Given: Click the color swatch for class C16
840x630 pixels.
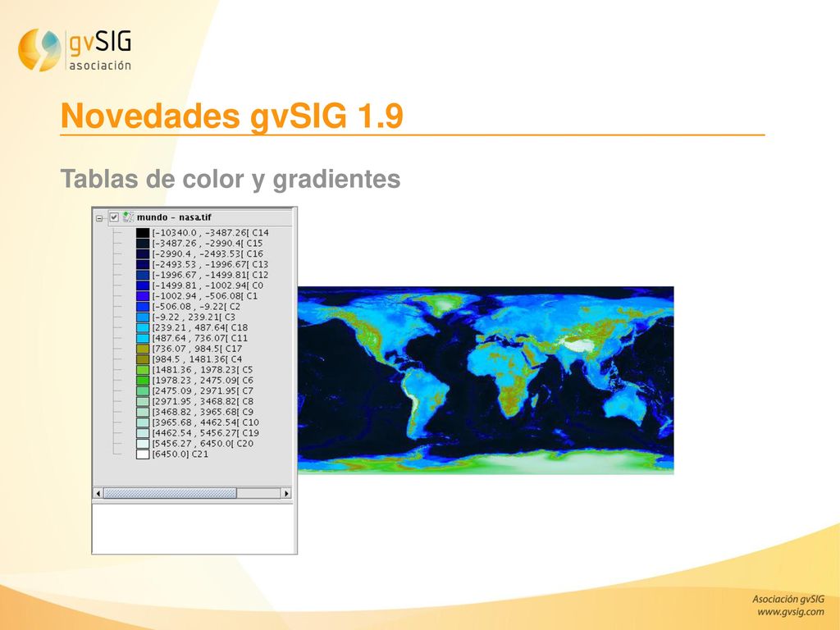Looking at the screenshot, I should [143, 254].
